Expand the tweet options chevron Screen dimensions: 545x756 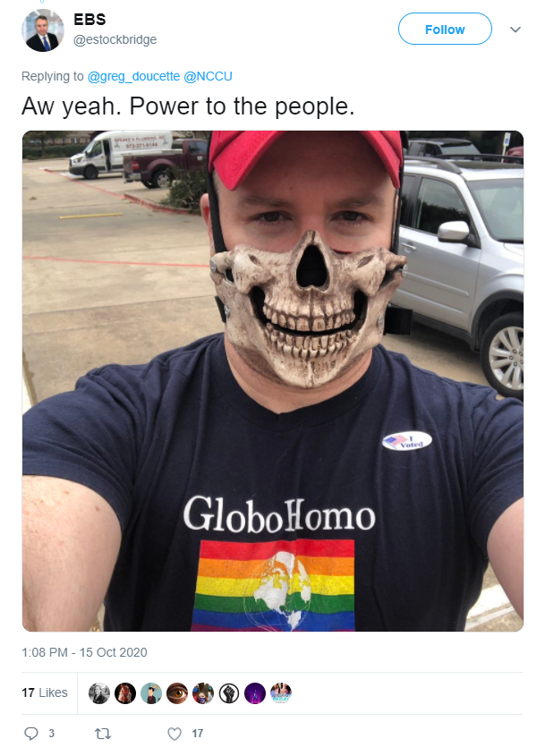click(515, 30)
